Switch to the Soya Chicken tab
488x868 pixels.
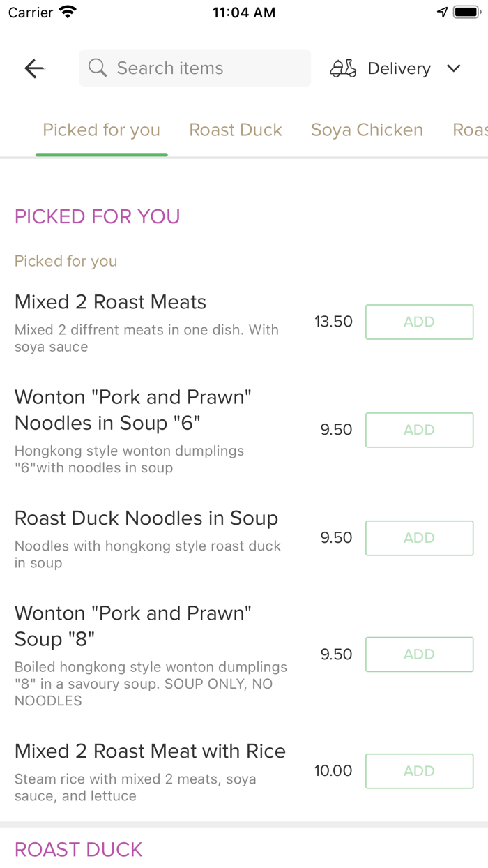point(367,130)
